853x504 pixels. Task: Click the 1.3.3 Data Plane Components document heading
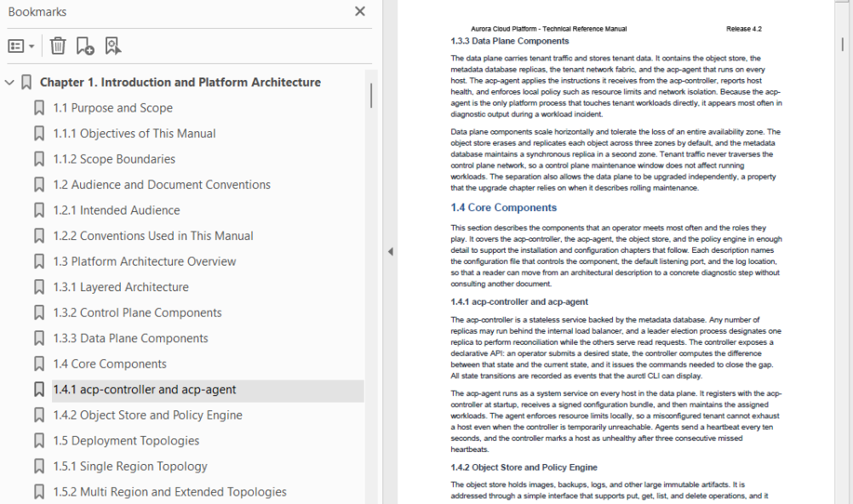(509, 42)
